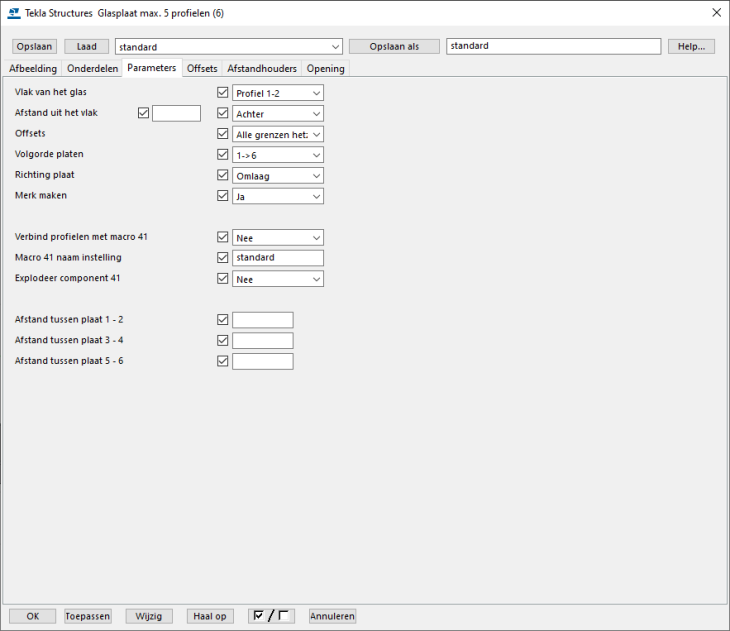The image size is (730, 631).
Task: Open Explodeer component 41 Nee dropdown
Action: point(278,279)
